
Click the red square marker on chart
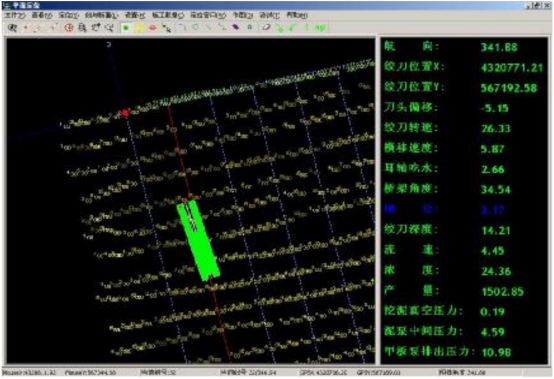click(x=125, y=113)
